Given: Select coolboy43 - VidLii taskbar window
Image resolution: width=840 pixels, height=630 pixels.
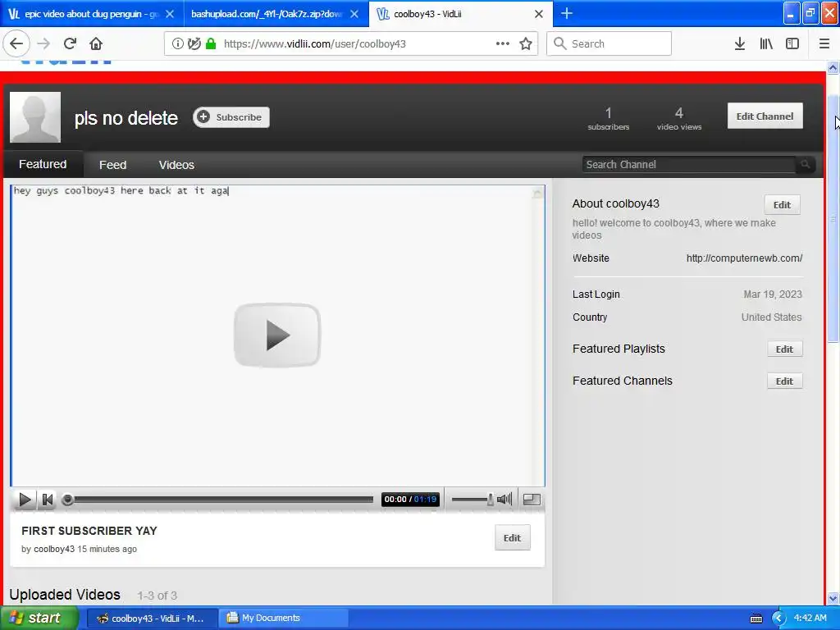Looking at the screenshot, I should 152,619.
